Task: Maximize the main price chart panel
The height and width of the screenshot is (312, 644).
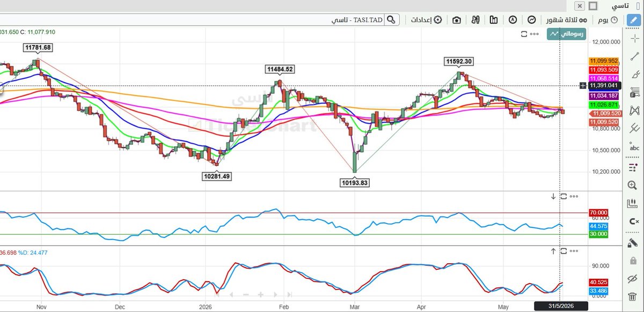Action: pos(524,34)
